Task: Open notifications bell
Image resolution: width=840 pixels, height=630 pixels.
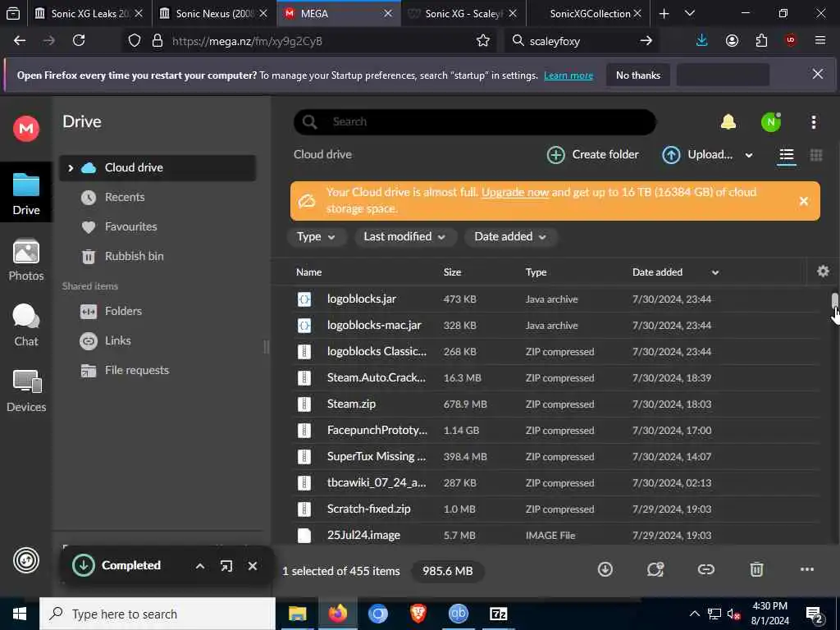Action: 728,122
